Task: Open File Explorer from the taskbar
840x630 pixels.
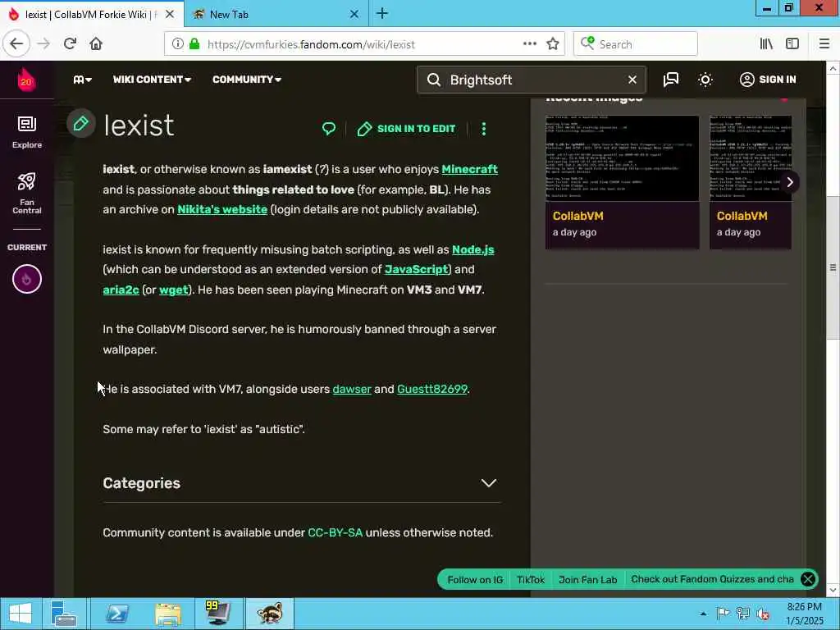Action: click(x=167, y=614)
